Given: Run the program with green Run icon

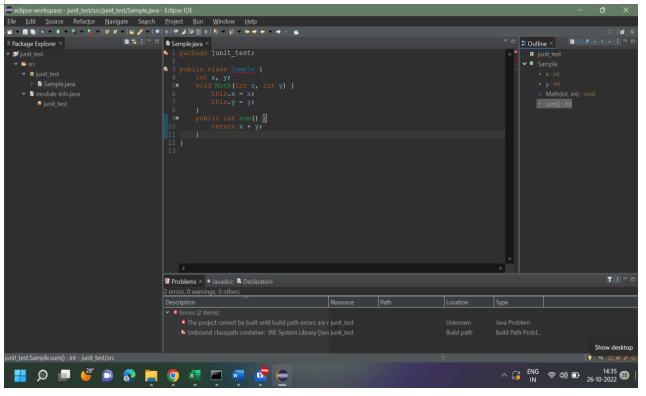Looking at the screenshot, I should pyautogui.click(x=58, y=32).
